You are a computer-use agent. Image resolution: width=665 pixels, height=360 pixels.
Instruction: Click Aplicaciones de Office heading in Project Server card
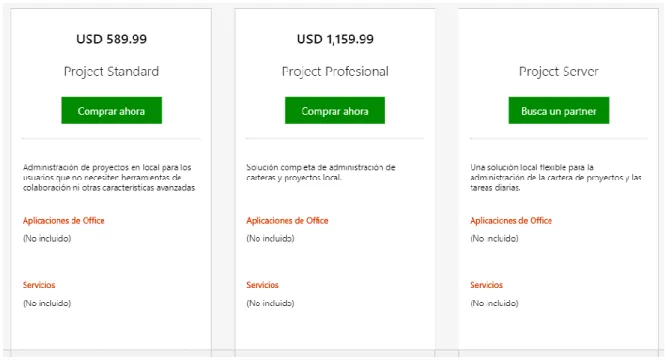click(511, 220)
